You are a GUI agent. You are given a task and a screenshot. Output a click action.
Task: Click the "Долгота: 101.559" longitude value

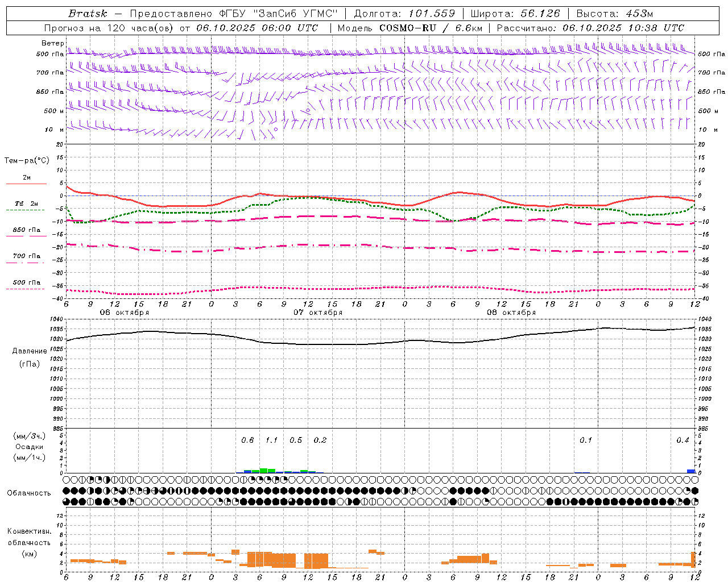(405, 14)
